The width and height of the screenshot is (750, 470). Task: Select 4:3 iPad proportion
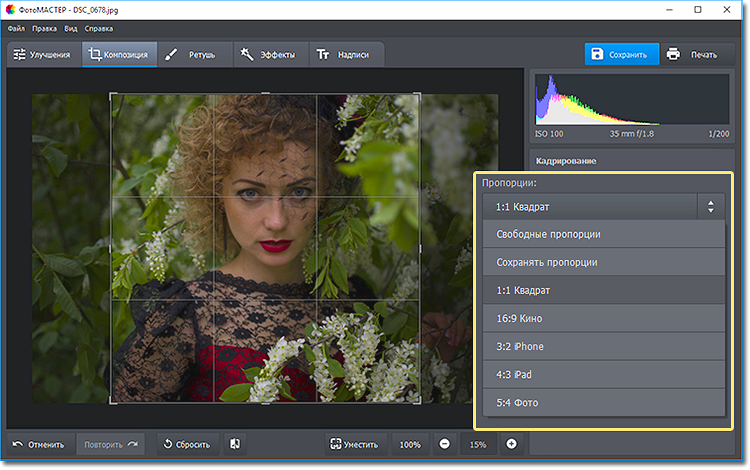(604, 374)
